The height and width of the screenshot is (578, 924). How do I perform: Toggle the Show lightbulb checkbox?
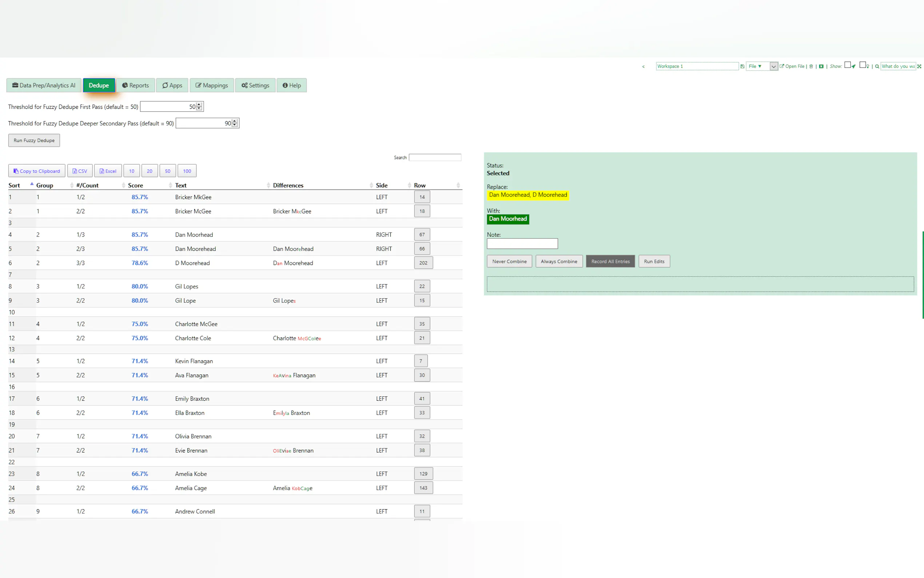863,65
